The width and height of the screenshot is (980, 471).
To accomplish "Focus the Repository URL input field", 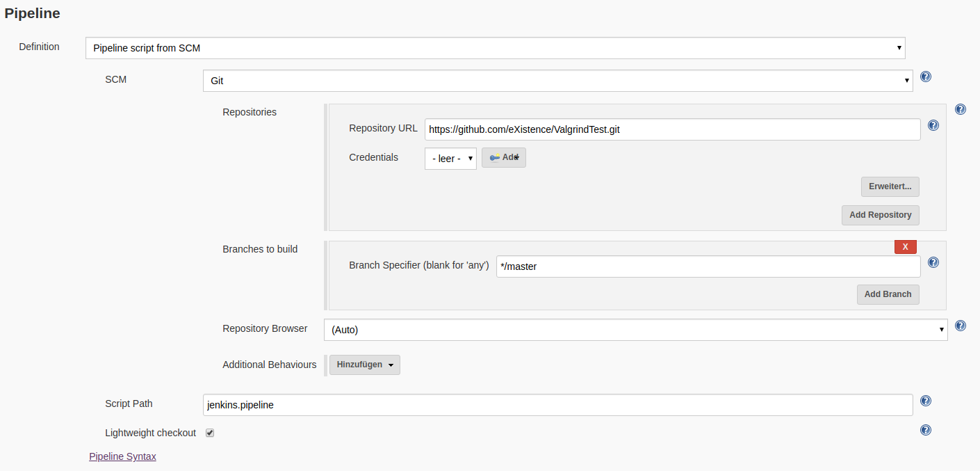I will (x=673, y=129).
